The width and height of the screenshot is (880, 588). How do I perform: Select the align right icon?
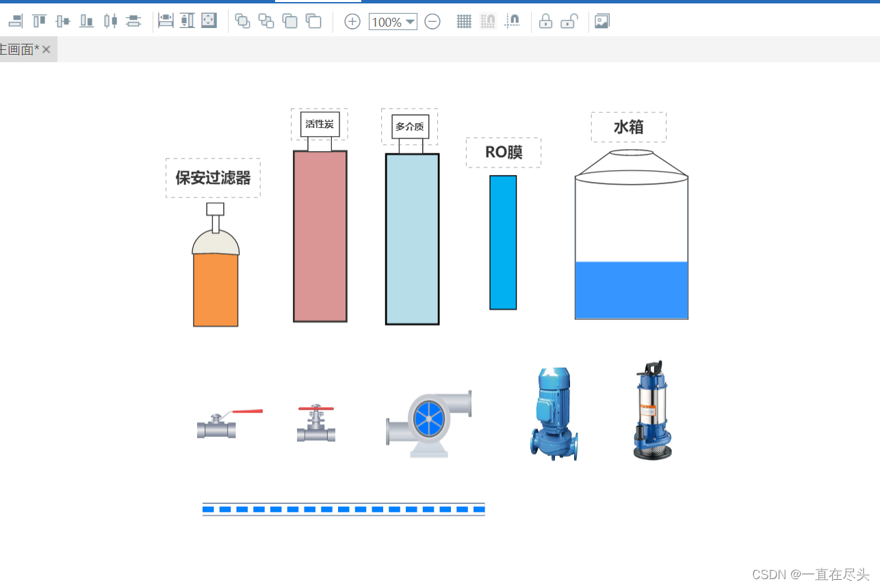(x=15, y=21)
